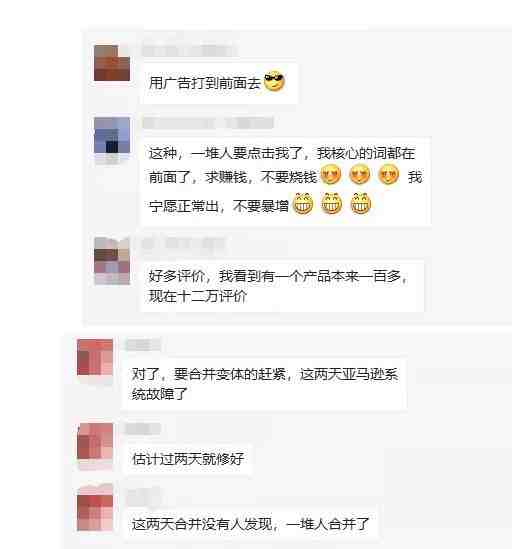Image resolution: width=512 pixels, height=549 pixels.
Task: Select the message starting with 这种，一堆人要点击我了
Action: 285,181
